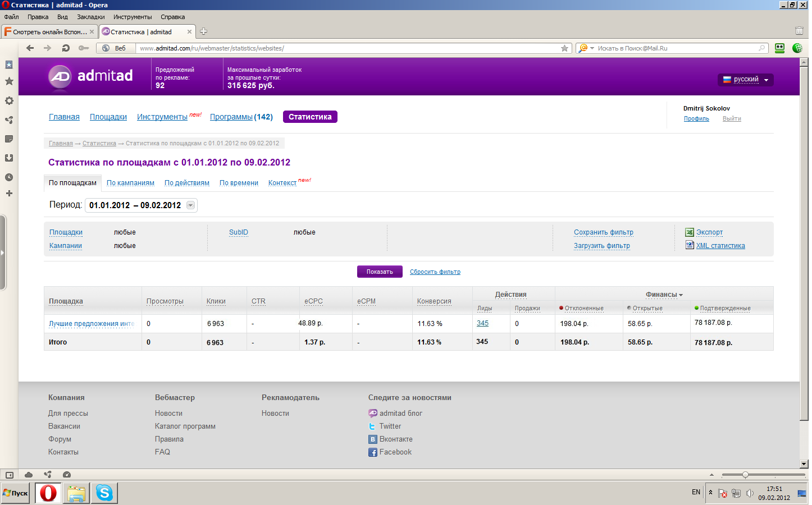This screenshot has width=812, height=505.
Task: Click the green globe extension icon
Action: tap(797, 48)
